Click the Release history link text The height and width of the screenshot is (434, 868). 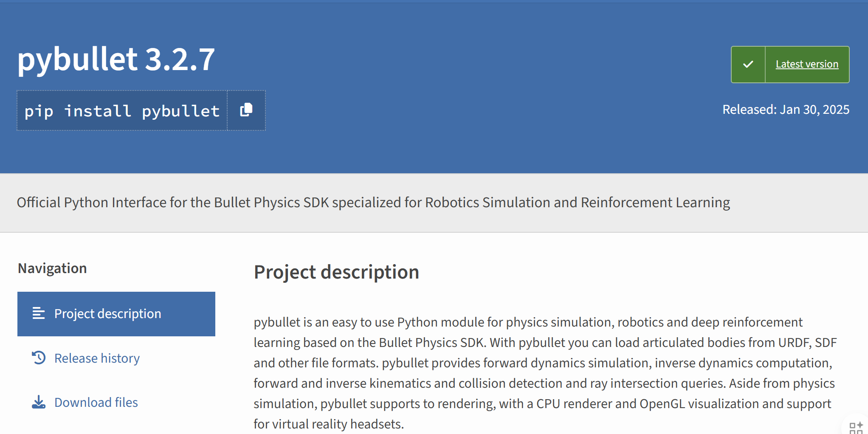click(97, 358)
